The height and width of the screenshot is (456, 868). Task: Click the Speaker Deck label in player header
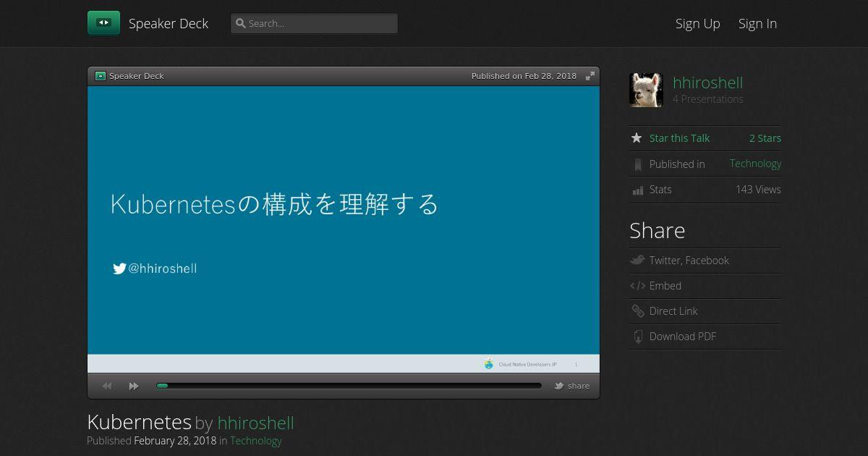tap(136, 76)
